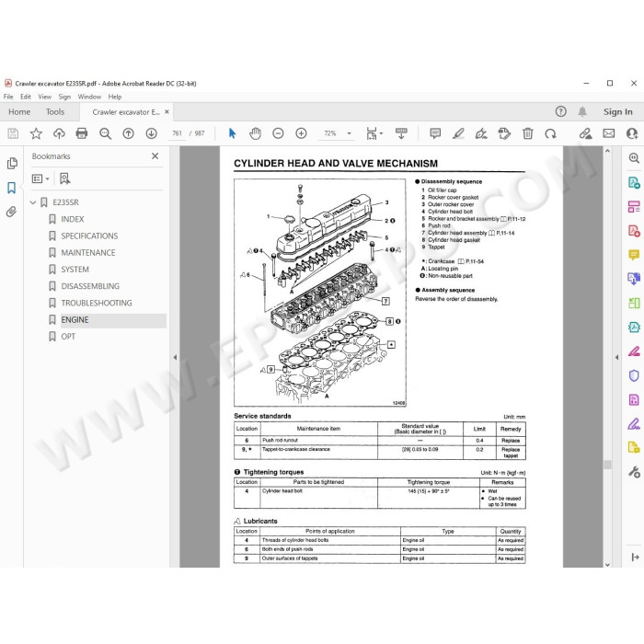The height and width of the screenshot is (644, 644).
Task: Open Comment tool in right pane
Action: (x=634, y=255)
